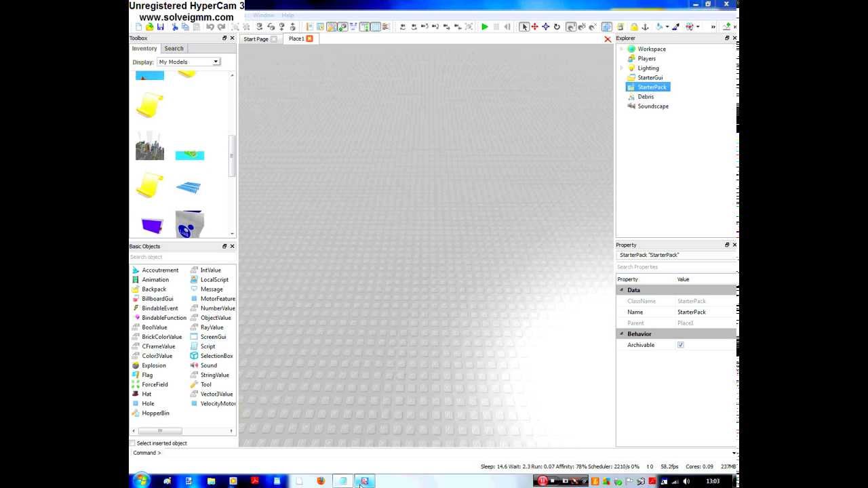Screen dimensions: 868x488
Task: Click the Open file folder icon
Action: coord(149,27)
